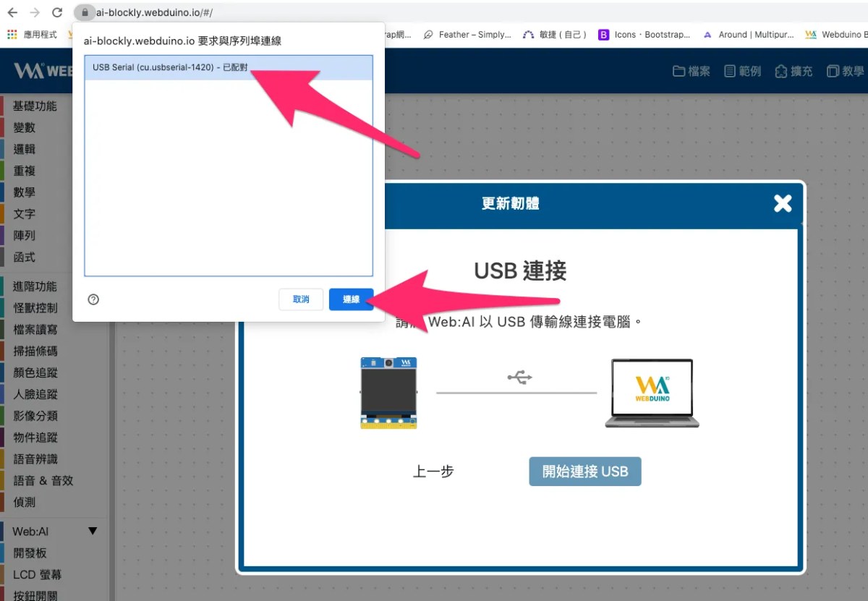This screenshot has width=868, height=601.
Task: Click the Web:AI board image
Action: click(x=389, y=393)
